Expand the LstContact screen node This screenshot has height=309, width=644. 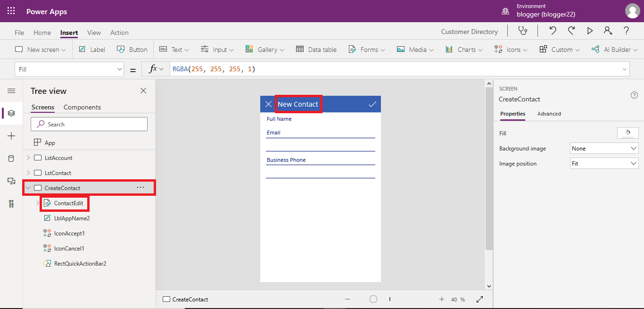tap(28, 173)
